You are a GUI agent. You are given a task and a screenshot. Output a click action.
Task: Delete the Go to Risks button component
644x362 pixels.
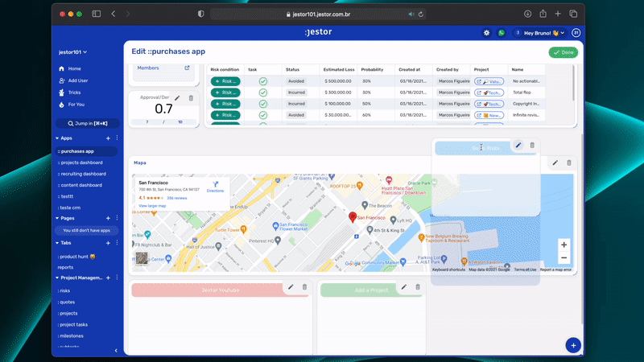coord(532,146)
